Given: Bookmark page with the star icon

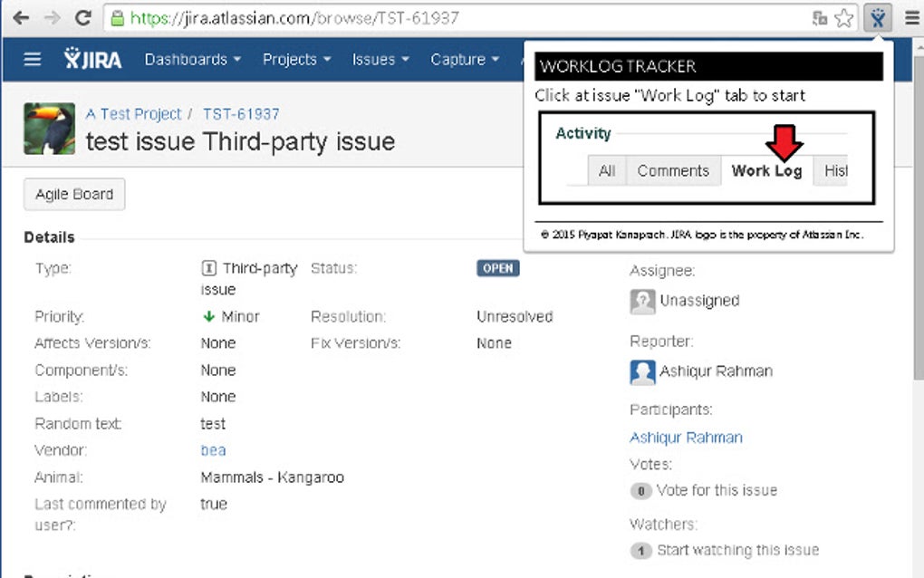Looking at the screenshot, I should [x=844, y=18].
